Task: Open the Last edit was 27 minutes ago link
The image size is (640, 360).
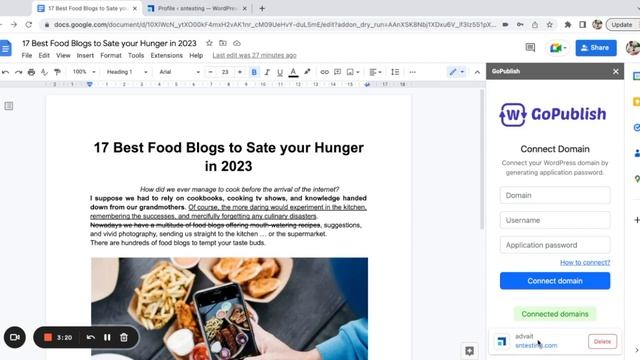Action: pyautogui.click(x=254, y=56)
